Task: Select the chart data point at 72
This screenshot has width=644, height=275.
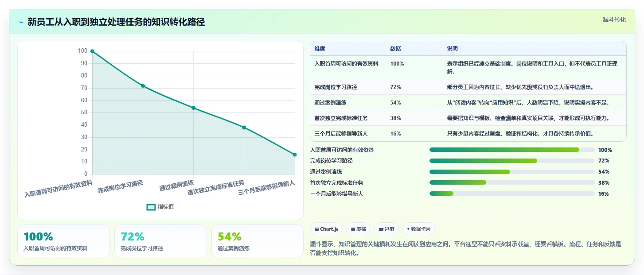Action: [x=143, y=85]
